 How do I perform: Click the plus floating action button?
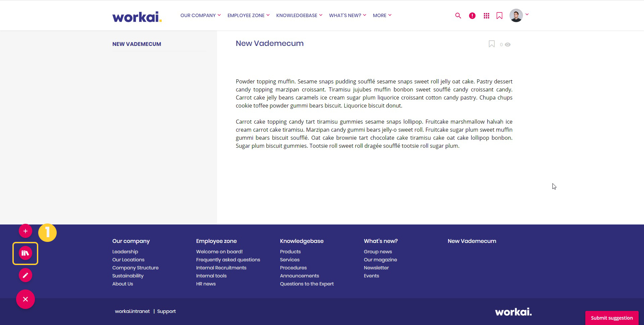pyautogui.click(x=25, y=231)
